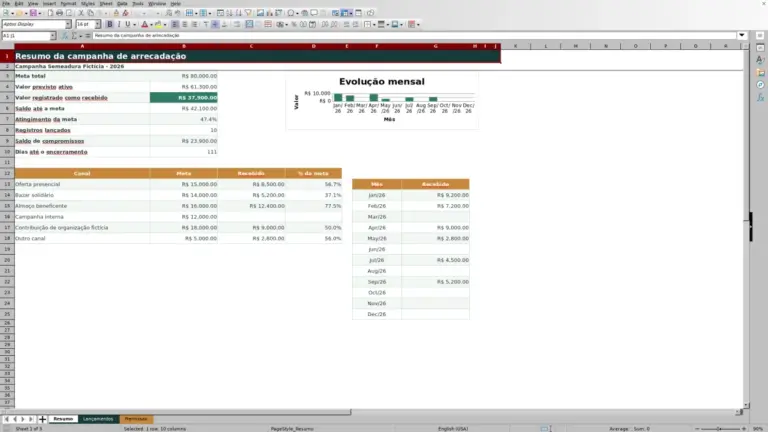Go to the first sheet arrow
The image size is (768, 432).
(6, 419)
